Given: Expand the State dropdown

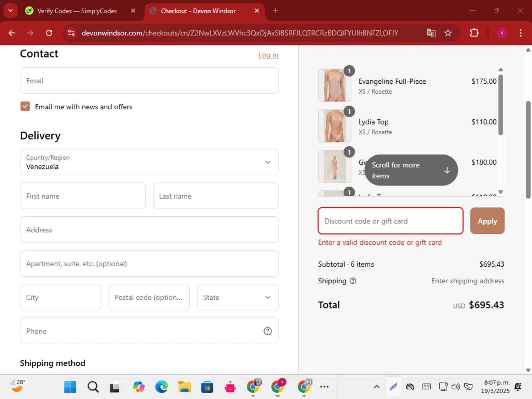Looking at the screenshot, I should coord(238,297).
